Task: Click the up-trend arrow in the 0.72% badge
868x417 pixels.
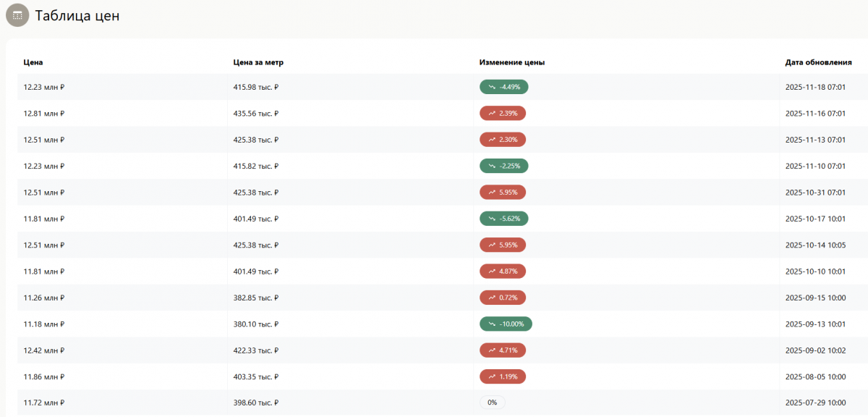Action: 492,298
